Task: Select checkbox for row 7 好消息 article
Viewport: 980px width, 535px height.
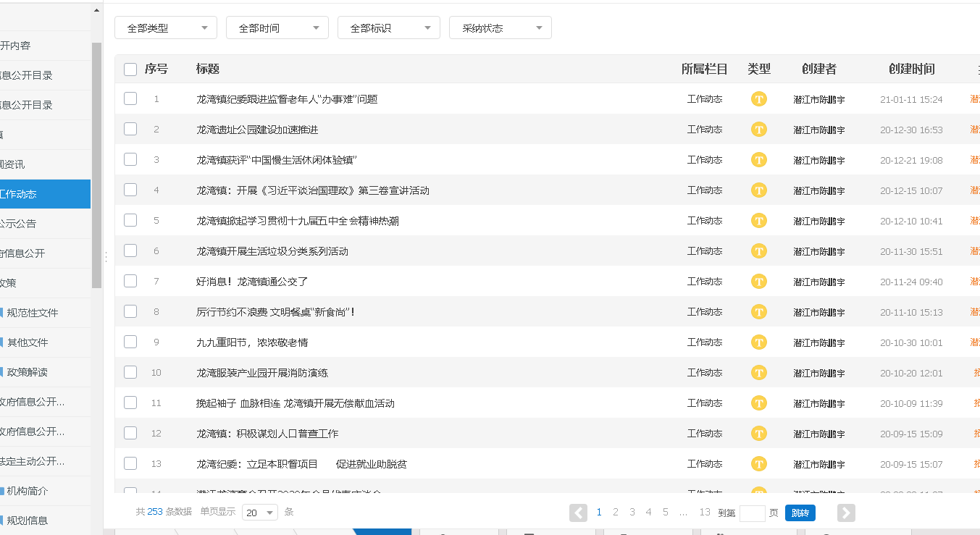Action: tap(130, 281)
